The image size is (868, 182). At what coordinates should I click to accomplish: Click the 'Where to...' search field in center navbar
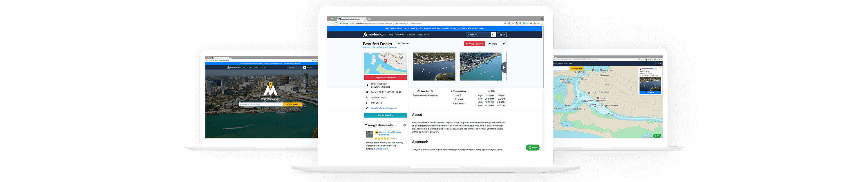(478, 34)
